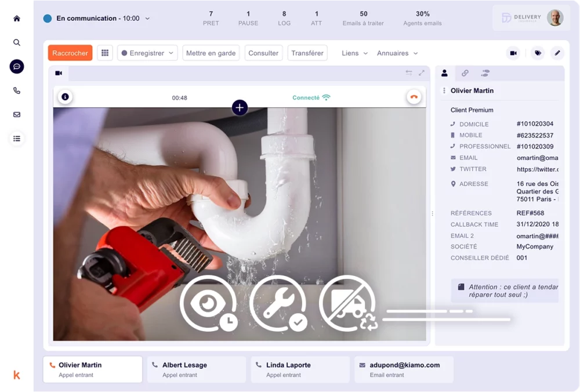Viewport: 580px width, 392px height.
Task: Click the Attention note about the client
Action: click(505, 291)
